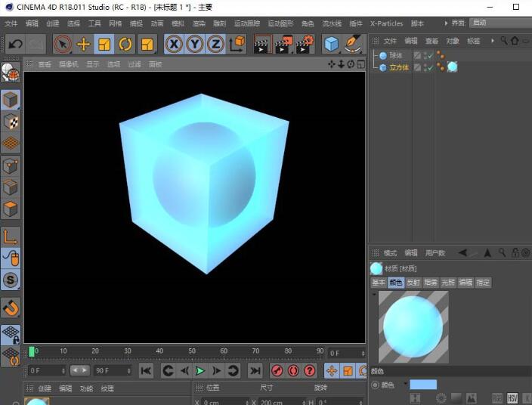Expand the object manager menu overflow arrow
This screenshot has height=405, width=532.
point(493,41)
